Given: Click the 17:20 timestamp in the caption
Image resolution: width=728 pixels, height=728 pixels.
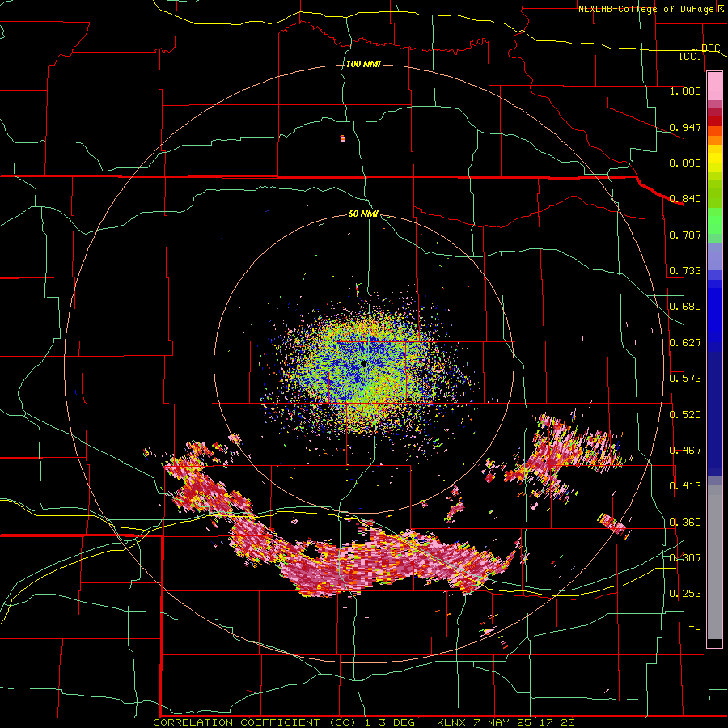Looking at the screenshot, I should coord(557,722).
